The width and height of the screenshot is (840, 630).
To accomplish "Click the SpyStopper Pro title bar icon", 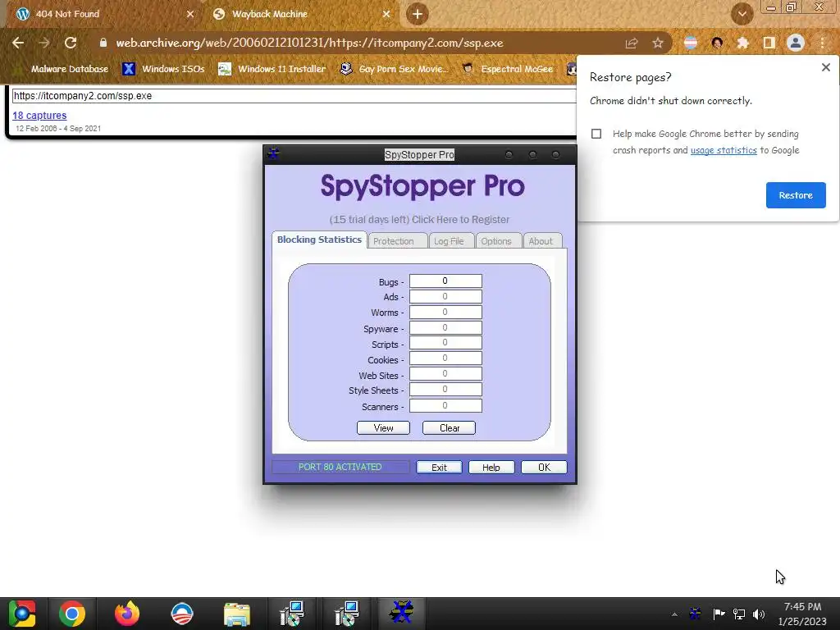I will coord(274,153).
